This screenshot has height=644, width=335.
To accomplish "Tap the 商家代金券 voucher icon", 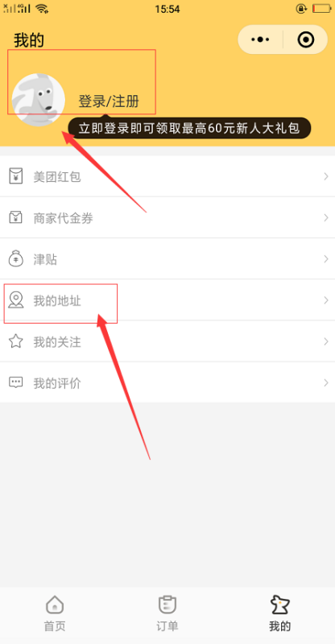I will click(15, 217).
